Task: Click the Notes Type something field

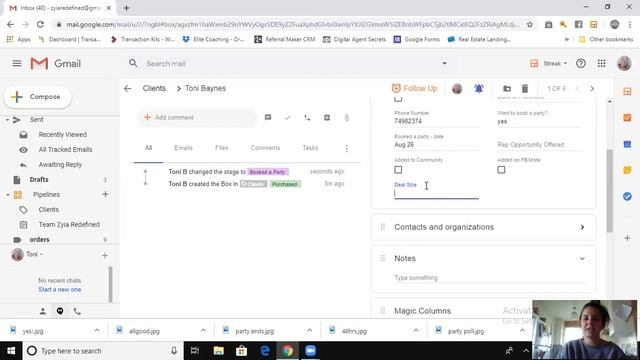Action: (x=490, y=278)
